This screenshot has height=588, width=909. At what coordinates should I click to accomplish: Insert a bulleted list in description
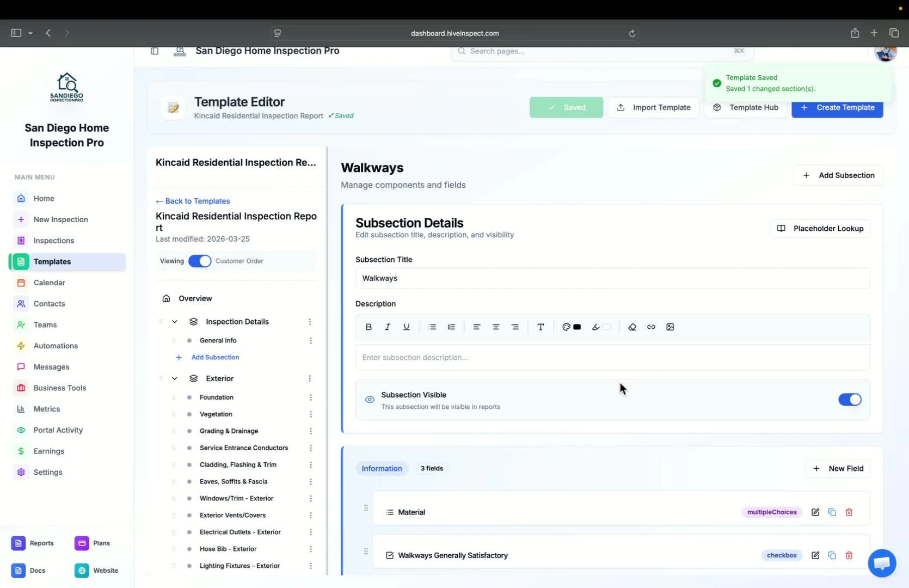[432, 327]
